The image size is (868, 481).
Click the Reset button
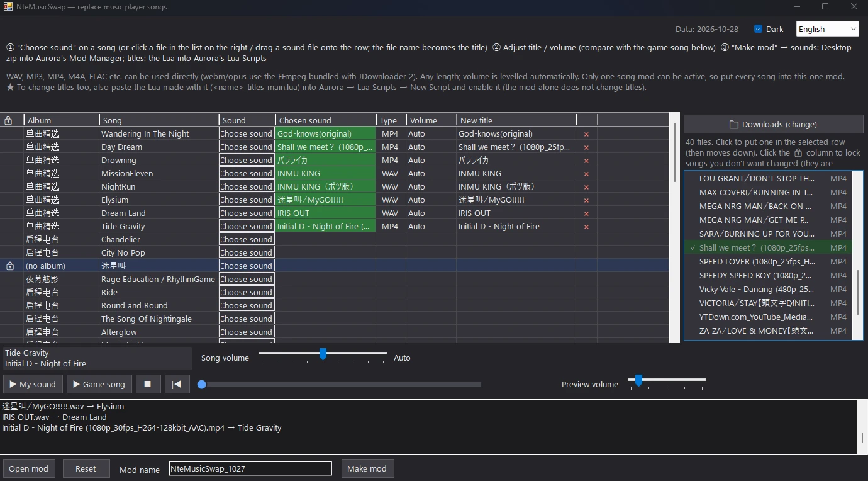coord(86,468)
